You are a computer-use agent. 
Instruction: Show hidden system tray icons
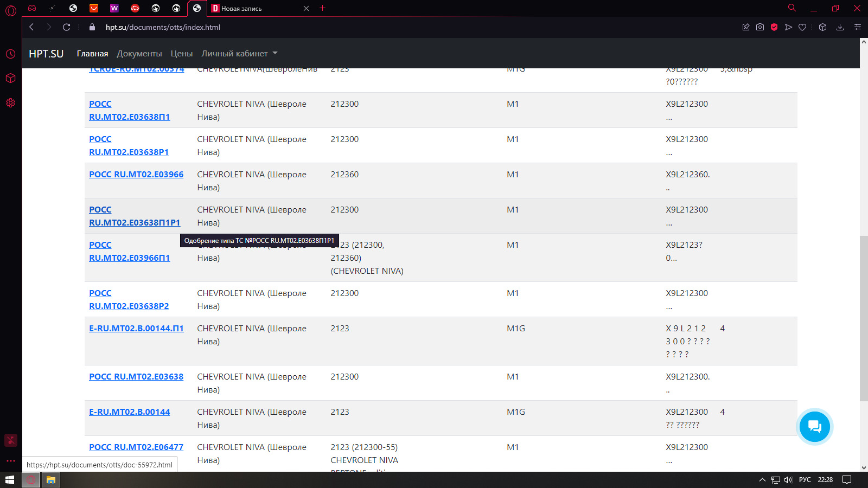pos(762,480)
